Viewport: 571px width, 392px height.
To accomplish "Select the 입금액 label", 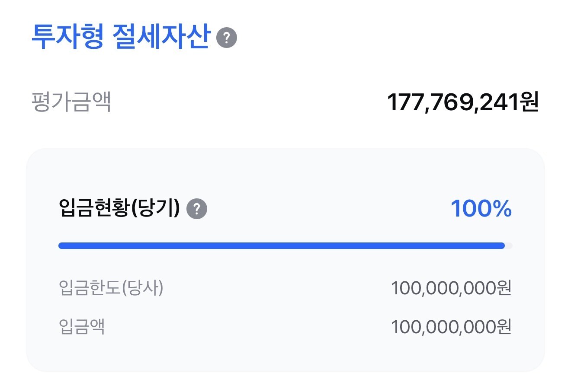I will pyautogui.click(x=82, y=327).
